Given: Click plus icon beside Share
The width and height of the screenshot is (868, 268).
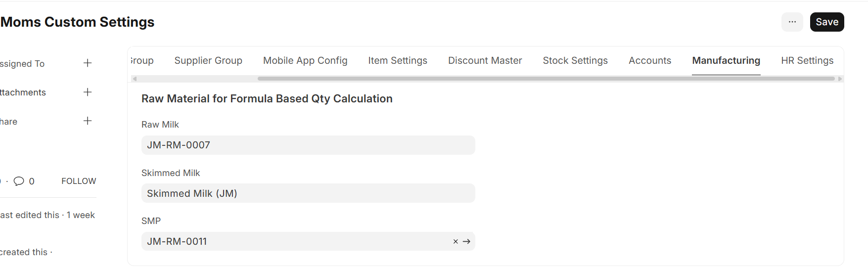Looking at the screenshot, I should point(88,121).
